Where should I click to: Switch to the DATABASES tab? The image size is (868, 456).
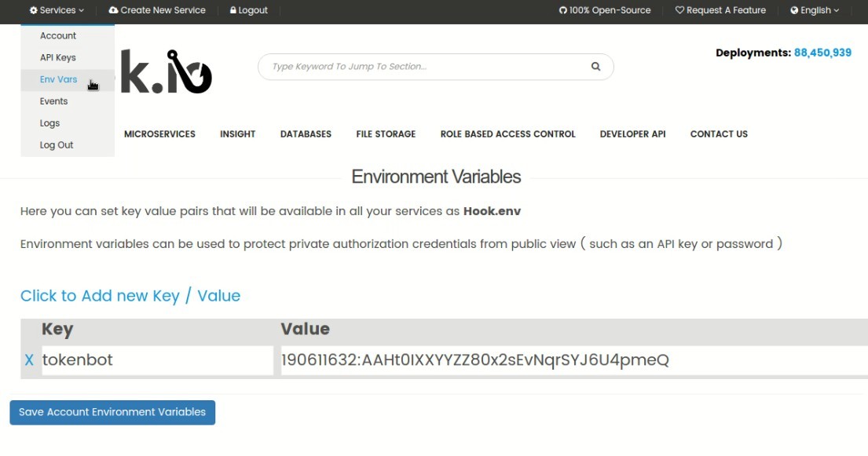pos(306,133)
